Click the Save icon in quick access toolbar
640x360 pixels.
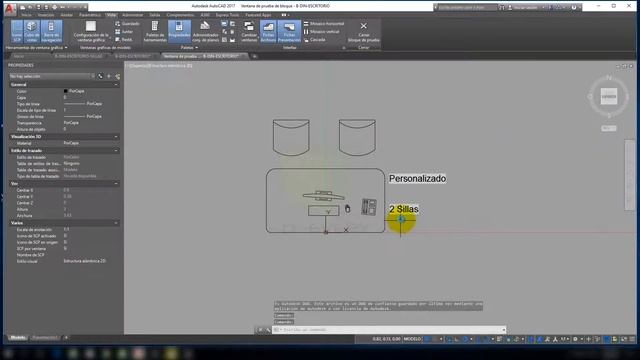(x=38, y=7)
